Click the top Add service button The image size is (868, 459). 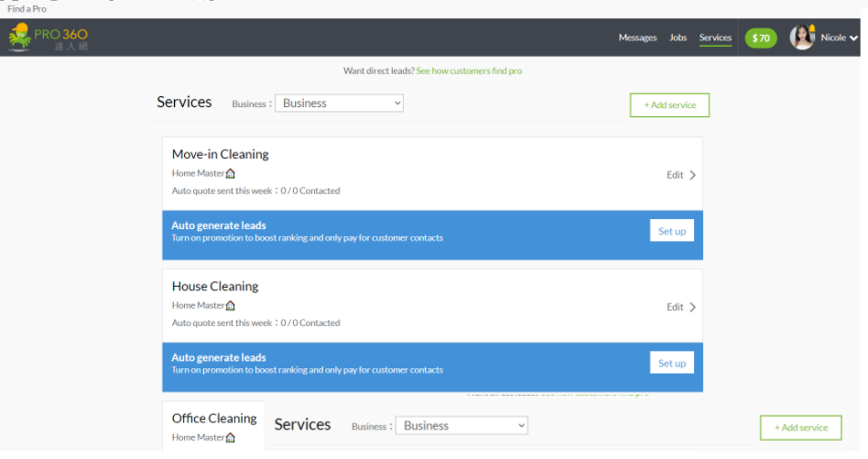pyautogui.click(x=669, y=105)
